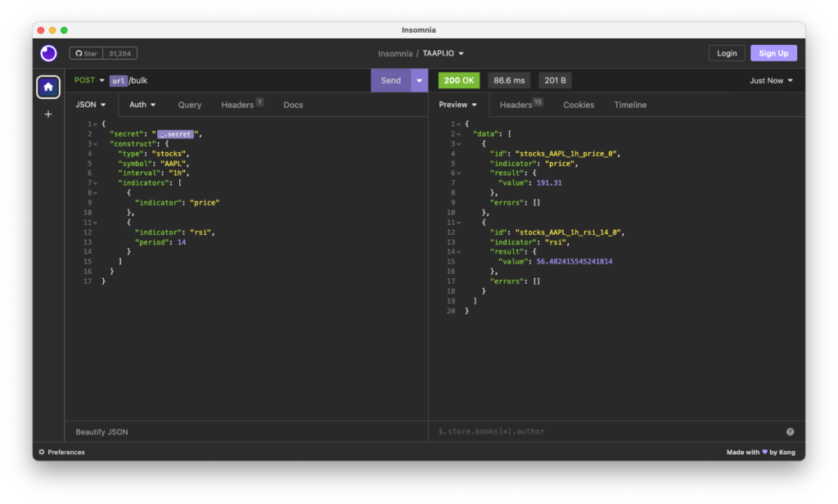This screenshot has height=504, width=838.
Task: Switch to the Query tab
Action: click(x=190, y=105)
